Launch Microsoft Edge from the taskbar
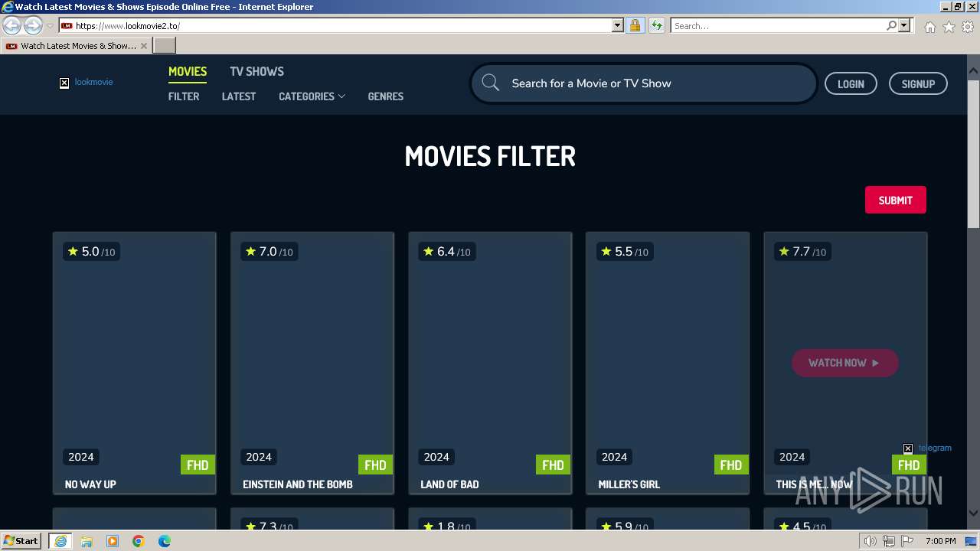 pos(165,541)
